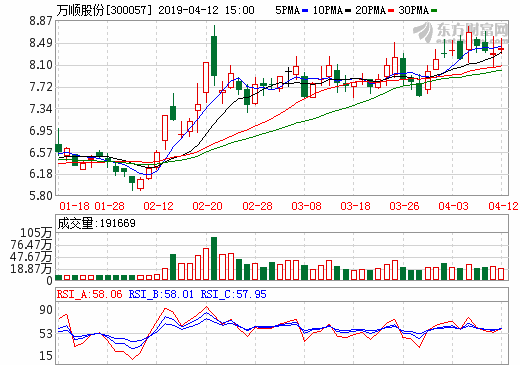Click the 5PMA legend label
520x365 pixels.
click(287, 10)
